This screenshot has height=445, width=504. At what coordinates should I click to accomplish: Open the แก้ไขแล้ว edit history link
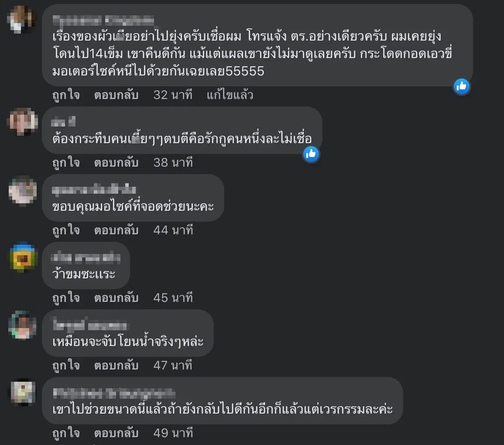point(230,95)
